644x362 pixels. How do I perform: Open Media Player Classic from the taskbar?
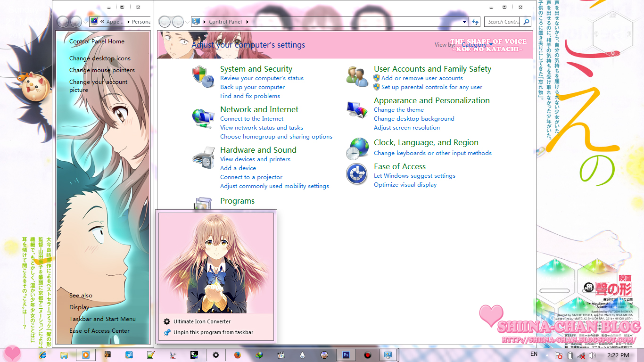coord(281,355)
